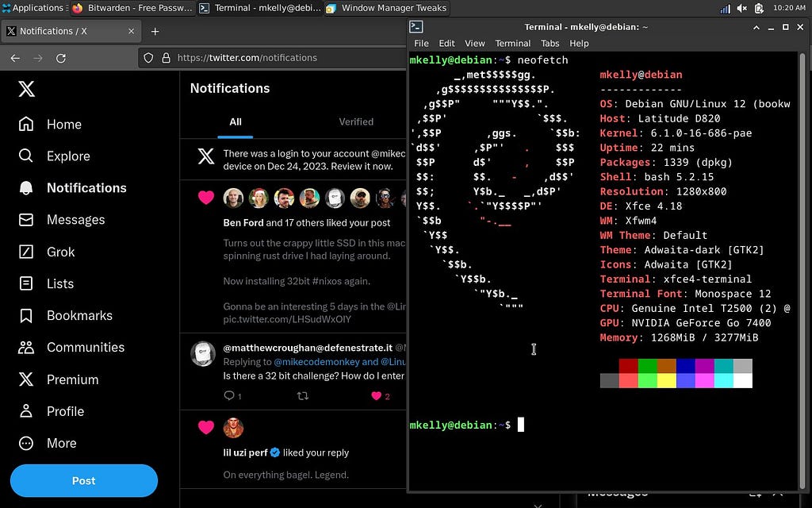Open the @mikecodemonkey mention link
The height and width of the screenshot is (508, 812).
[317, 362]
